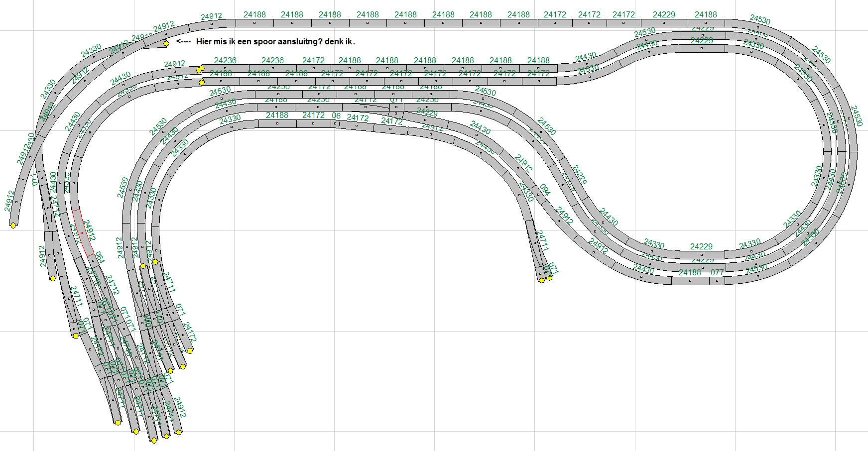Click the 24430 label right of the second row's last 24188
This screenshot has height=451, width=868.
[586, 57]
